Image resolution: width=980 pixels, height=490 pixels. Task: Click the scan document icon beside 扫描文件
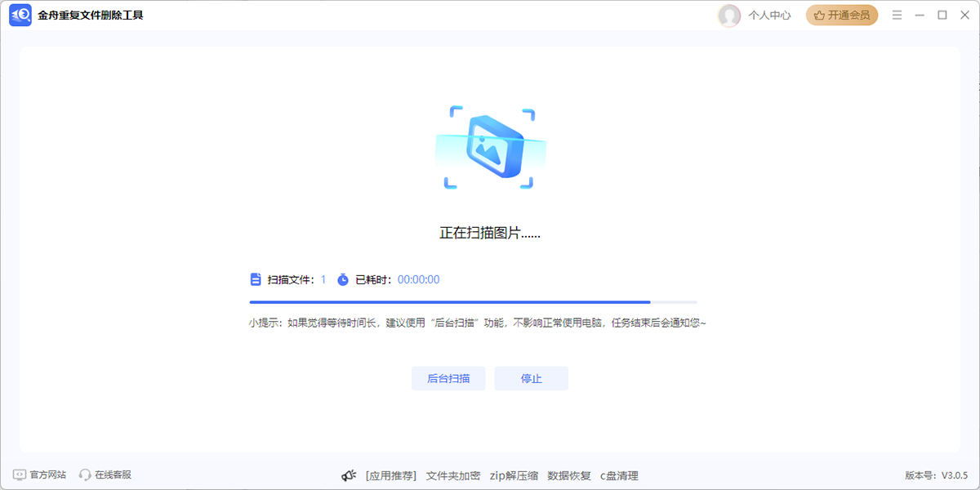[x=254, y=278]
